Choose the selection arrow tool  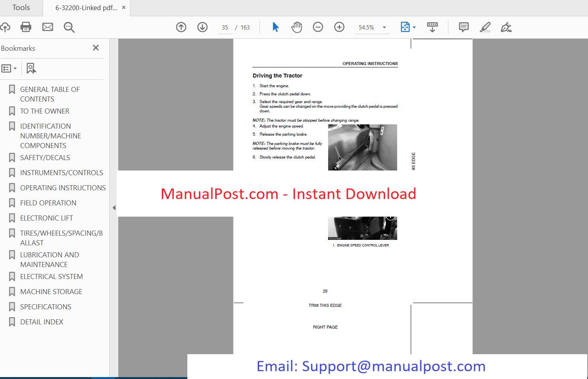(x=275, y=27)
